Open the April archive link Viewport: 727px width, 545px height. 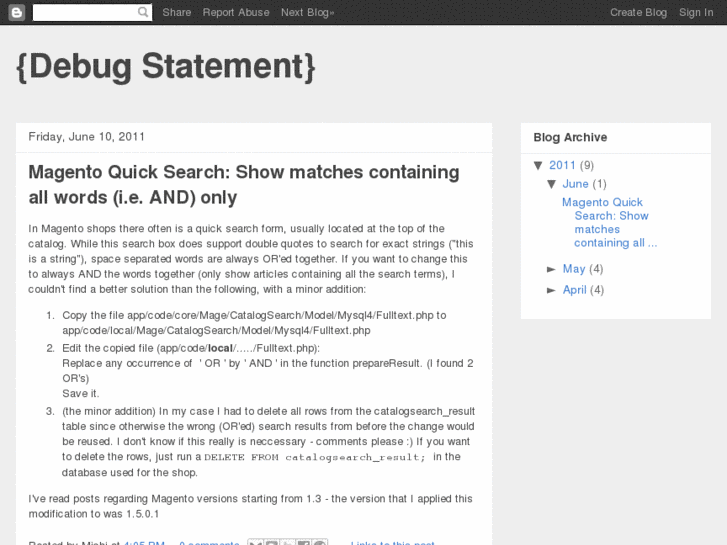pos(574,290)
